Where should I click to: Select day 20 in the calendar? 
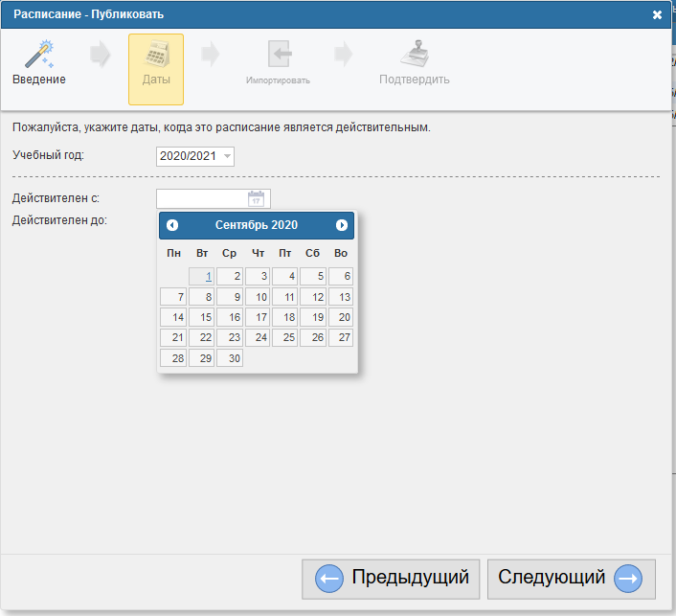[x=341, y=317]
